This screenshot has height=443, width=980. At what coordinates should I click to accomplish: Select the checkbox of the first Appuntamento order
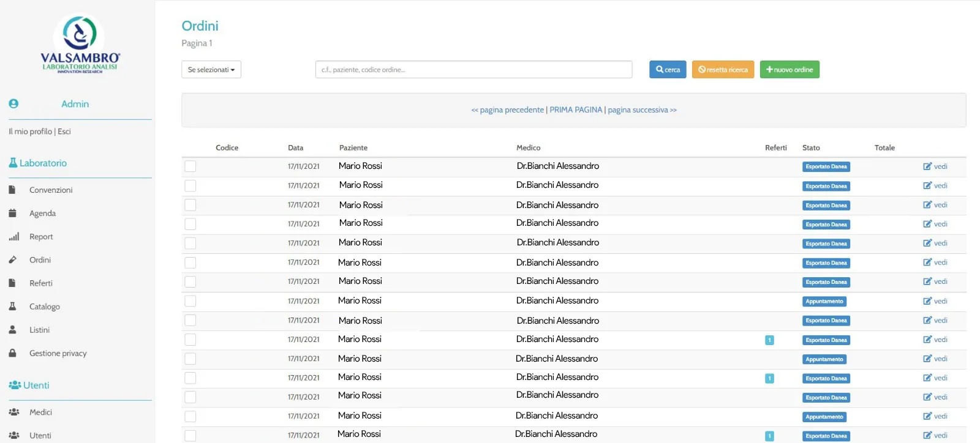coord(190,301)
